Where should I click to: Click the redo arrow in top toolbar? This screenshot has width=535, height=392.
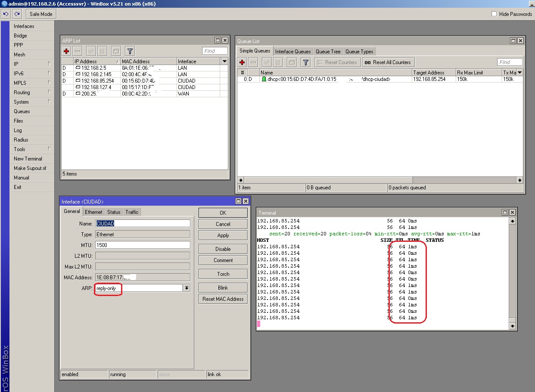(17, 14)
